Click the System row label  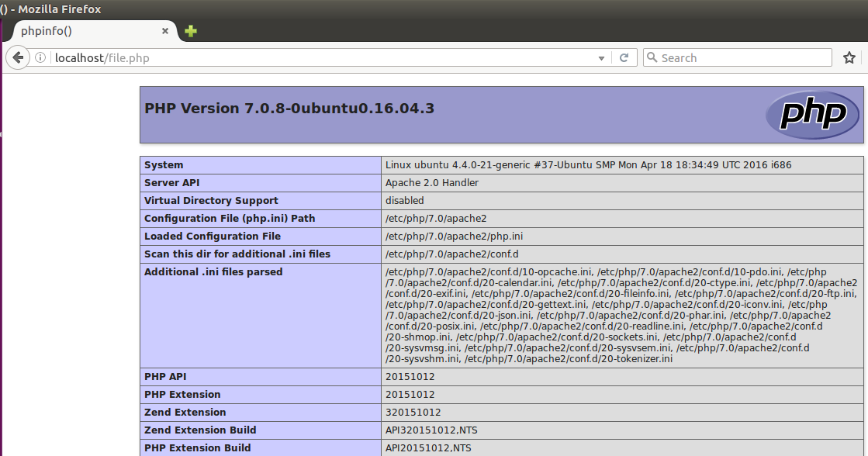coord(164,165)
